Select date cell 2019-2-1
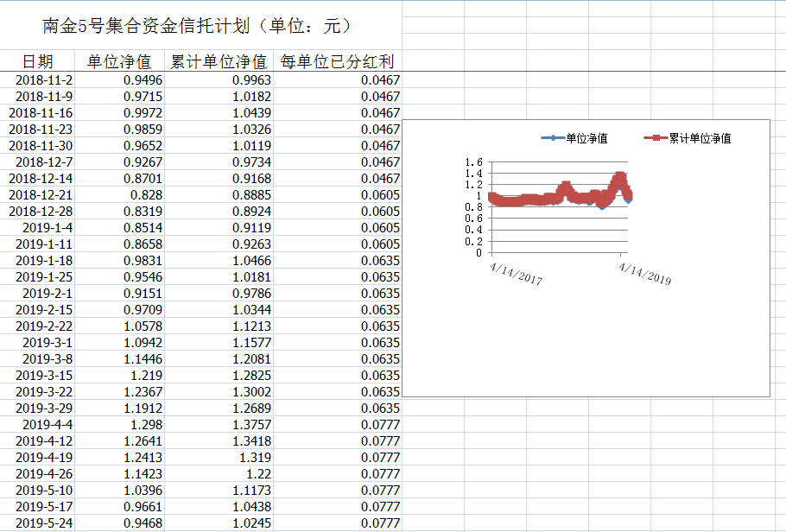The height and width of the screenshot is (532, 786). click(x=38, y=294)
